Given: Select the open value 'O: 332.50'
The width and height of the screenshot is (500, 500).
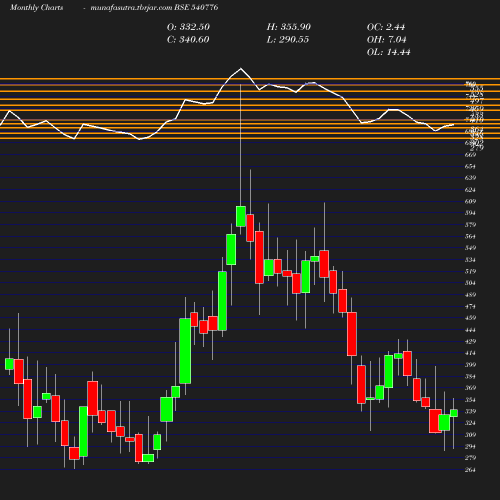Looking at the screenshot, I should click(x=188, y=27).
